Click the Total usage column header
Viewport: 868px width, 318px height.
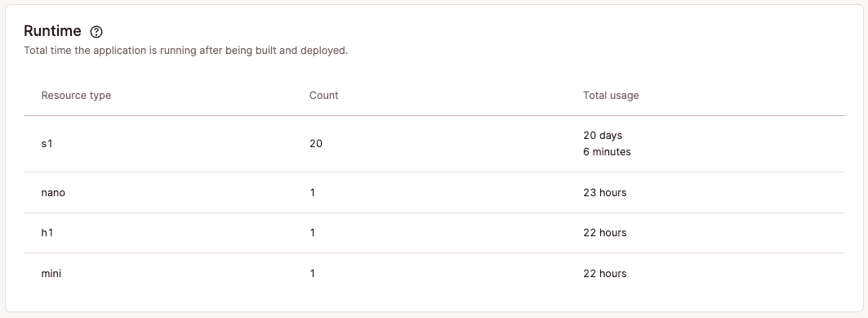[x=611, y=96]
